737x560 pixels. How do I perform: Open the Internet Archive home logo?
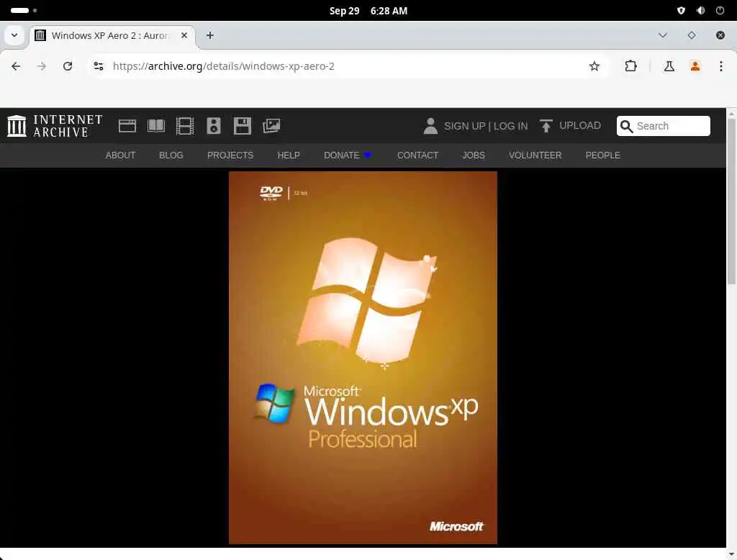coord(55,126)
